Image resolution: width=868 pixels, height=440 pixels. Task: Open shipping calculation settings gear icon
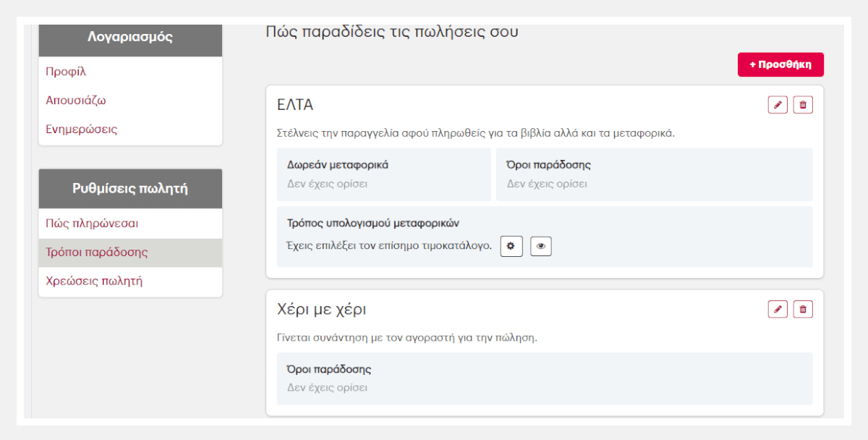[x=511, y=246]
